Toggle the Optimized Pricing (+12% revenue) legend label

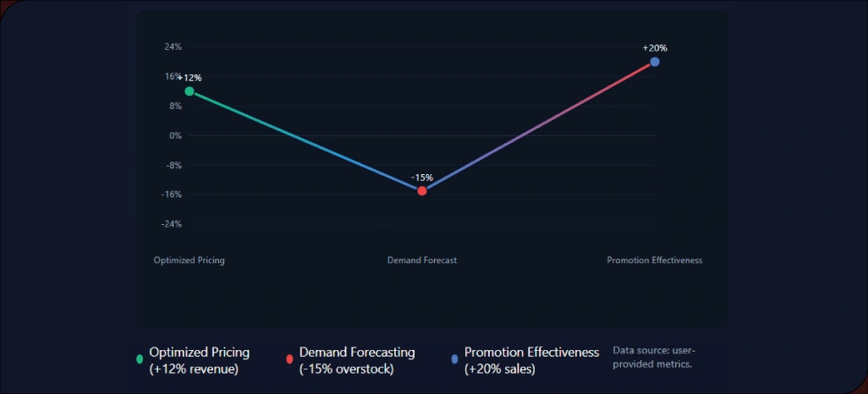click(x=200, y=360)
